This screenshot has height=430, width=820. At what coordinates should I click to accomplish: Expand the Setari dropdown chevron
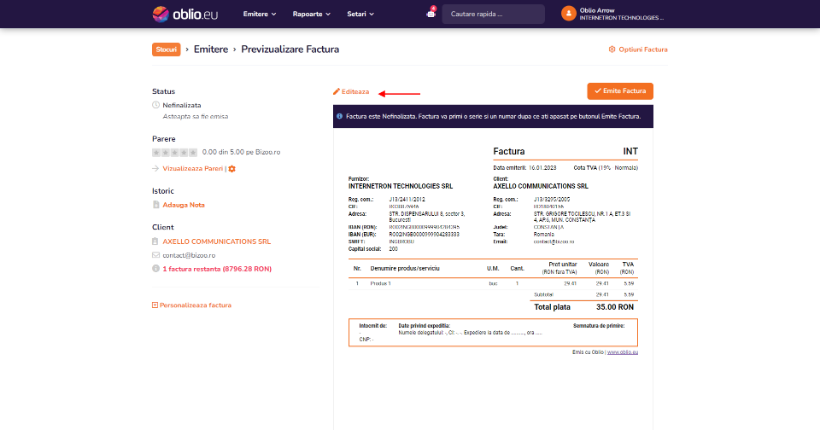[x=372, y=15]
